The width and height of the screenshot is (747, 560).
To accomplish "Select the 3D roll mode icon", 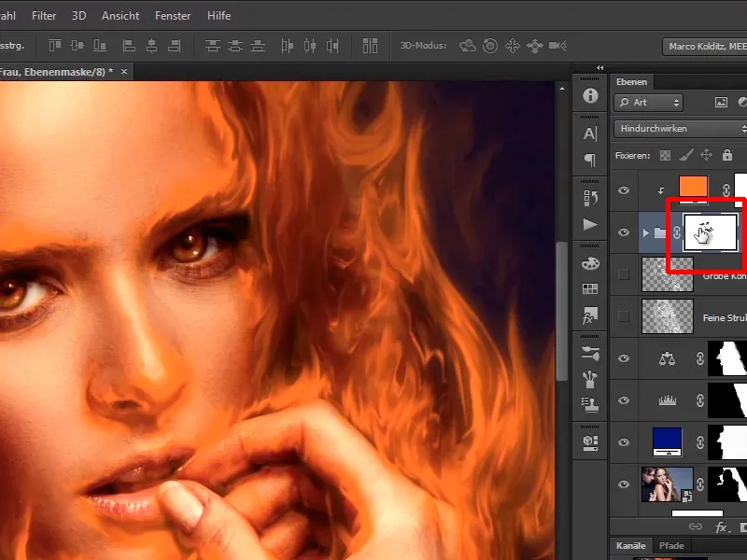I will 490,46.
